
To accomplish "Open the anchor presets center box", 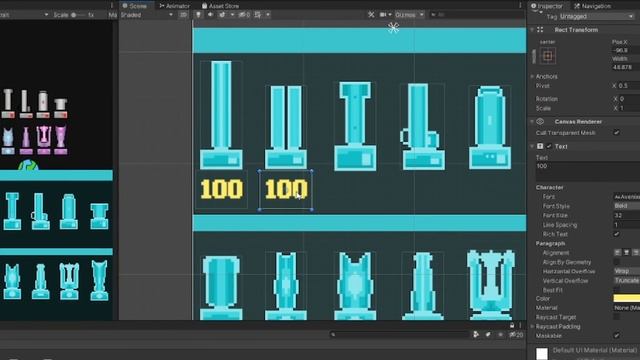I will [x=548, y=56].
